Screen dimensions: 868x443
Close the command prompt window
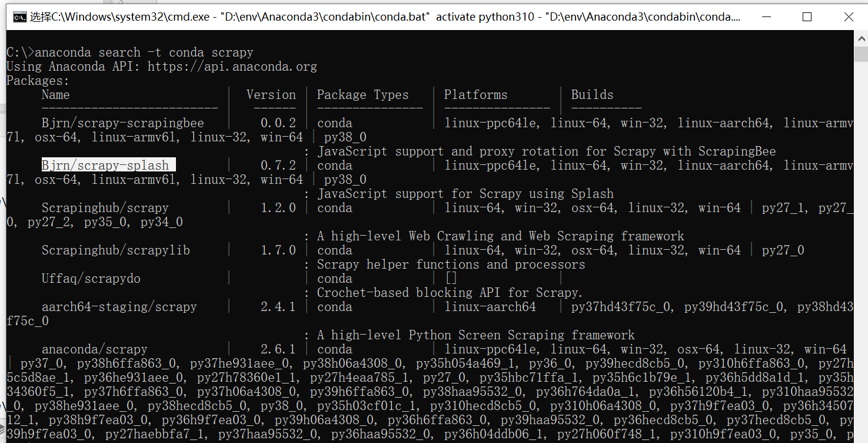[x=848, y=17]
